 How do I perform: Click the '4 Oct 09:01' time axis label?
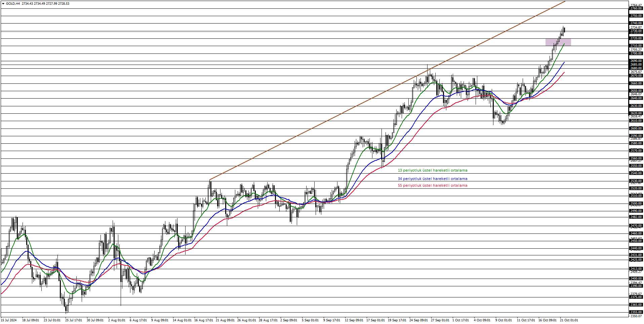pyautogui.click(x=482, y=320)
